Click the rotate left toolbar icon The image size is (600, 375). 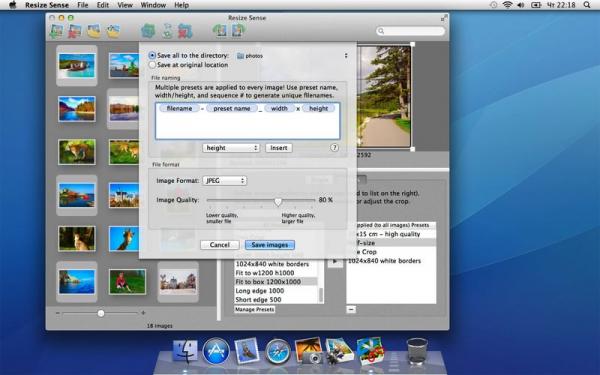coord(220,31)
